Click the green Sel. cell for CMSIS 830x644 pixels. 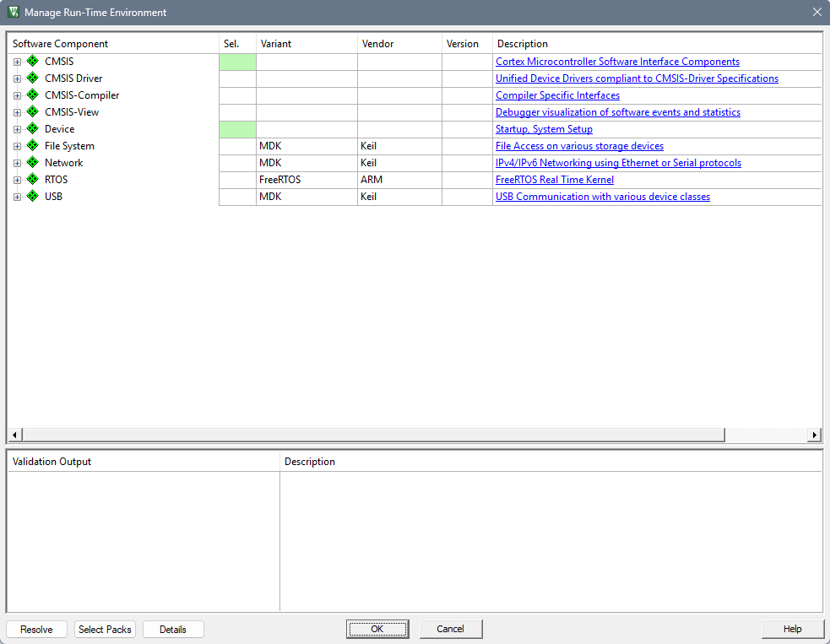tap(237, 62)
